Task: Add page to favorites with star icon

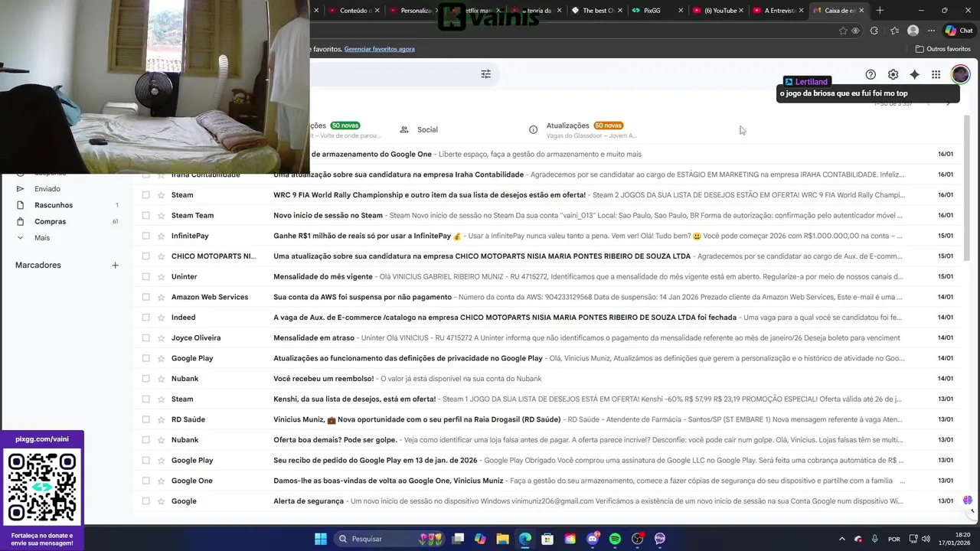Action: [x=843, y=31]
